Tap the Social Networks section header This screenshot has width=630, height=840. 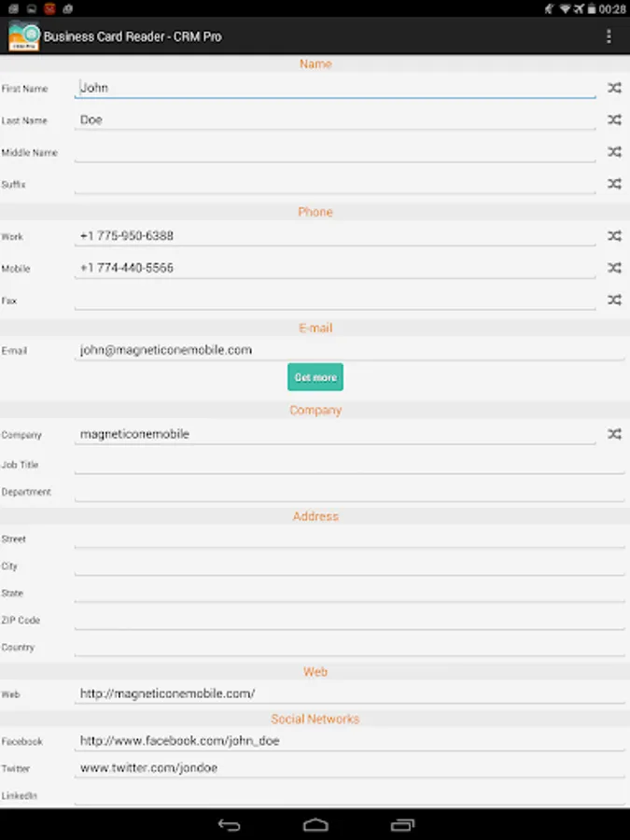315,719
